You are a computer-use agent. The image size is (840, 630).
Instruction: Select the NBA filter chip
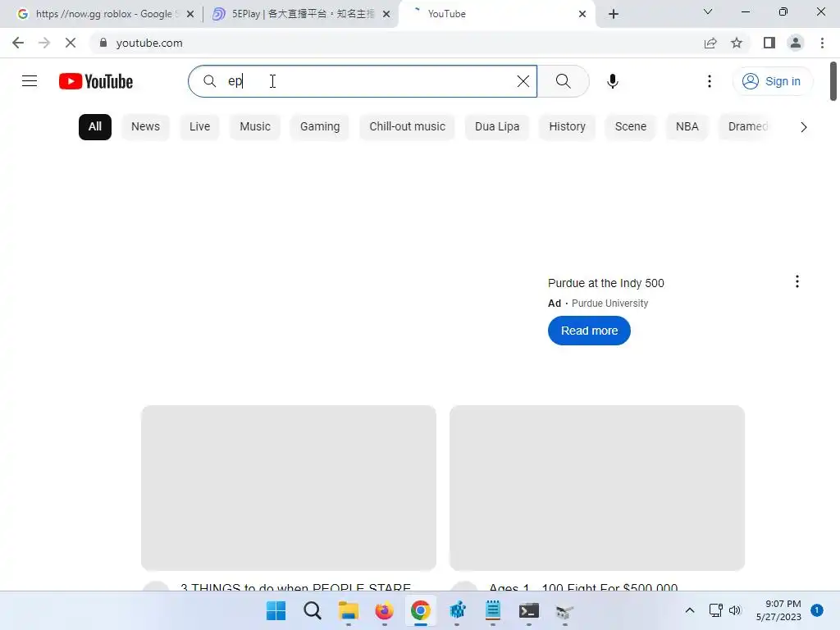[x=687, y=127]
